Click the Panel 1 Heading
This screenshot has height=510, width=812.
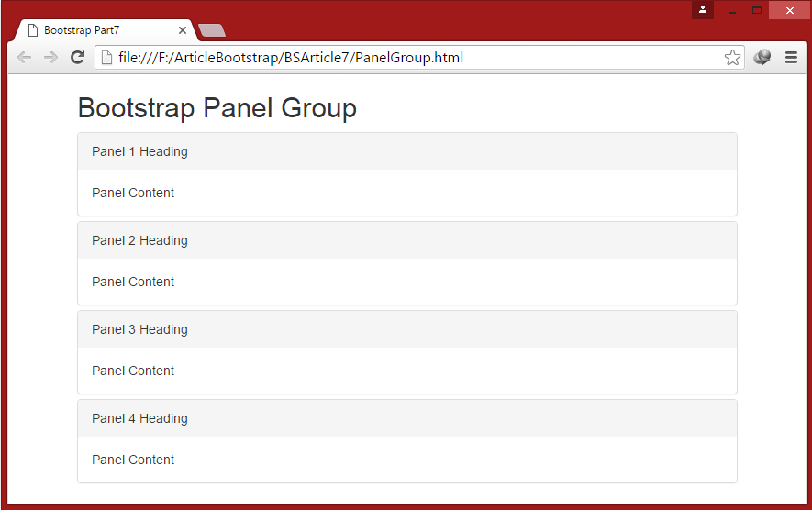pos(139,151)
